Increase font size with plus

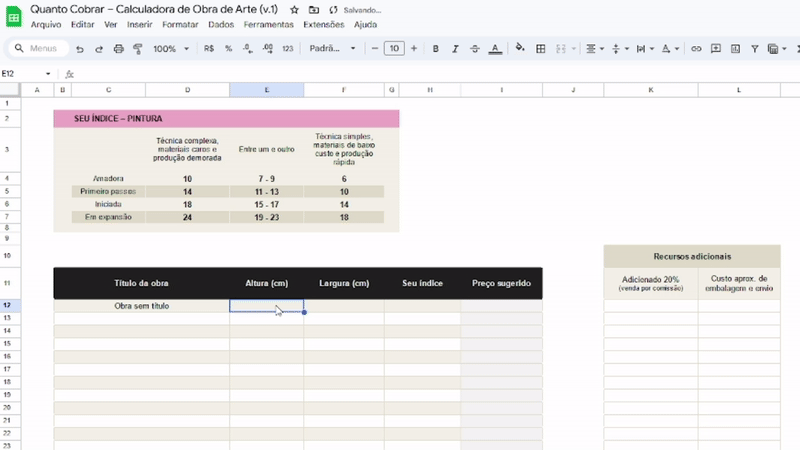pos(414,48)
